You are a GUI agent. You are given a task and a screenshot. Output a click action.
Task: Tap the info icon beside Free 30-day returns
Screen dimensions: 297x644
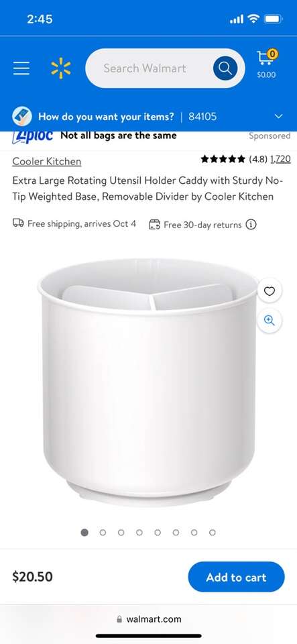pos(251,225)
